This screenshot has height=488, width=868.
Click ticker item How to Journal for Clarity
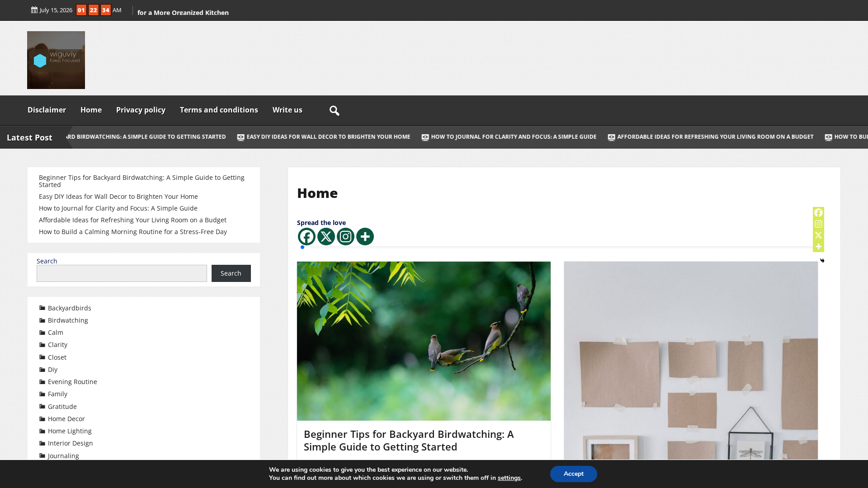[509, 137]
